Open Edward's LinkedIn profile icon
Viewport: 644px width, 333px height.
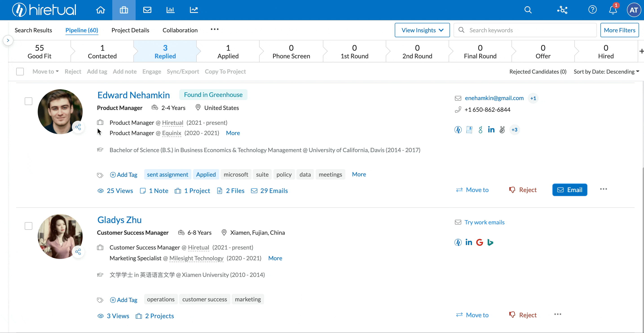tap(491, 130)
